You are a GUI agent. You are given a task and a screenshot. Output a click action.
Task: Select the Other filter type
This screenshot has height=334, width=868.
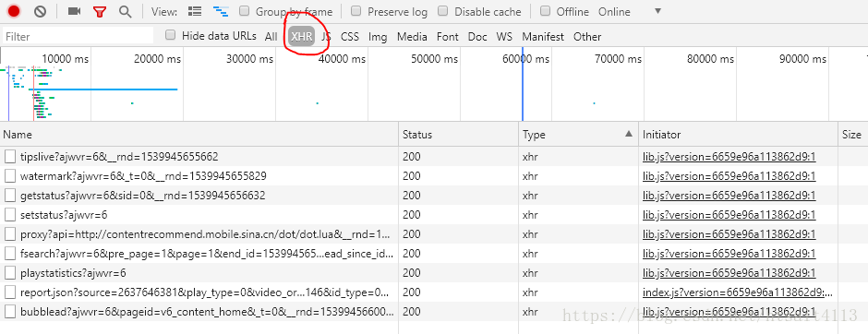tap(587, 37)
